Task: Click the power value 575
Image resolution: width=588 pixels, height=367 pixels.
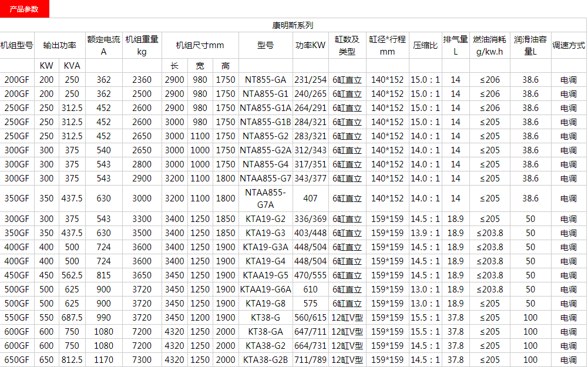Action: coord(311,303)
